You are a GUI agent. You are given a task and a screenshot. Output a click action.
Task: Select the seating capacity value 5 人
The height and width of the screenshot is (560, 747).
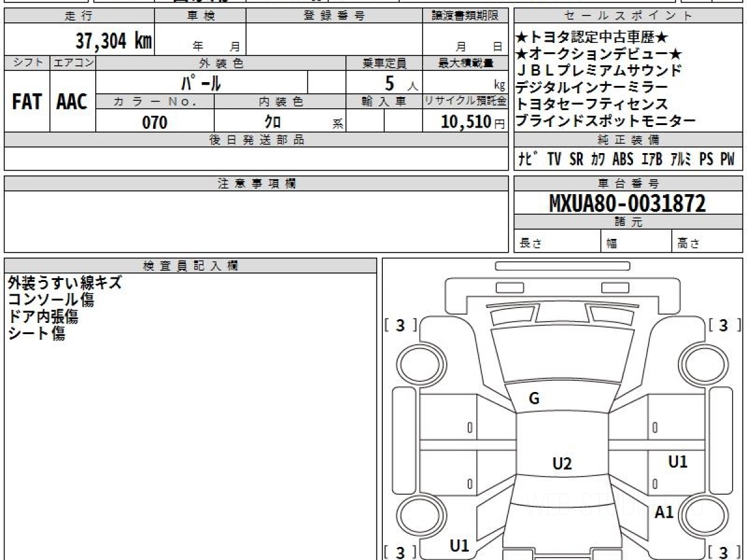point(402,83)
